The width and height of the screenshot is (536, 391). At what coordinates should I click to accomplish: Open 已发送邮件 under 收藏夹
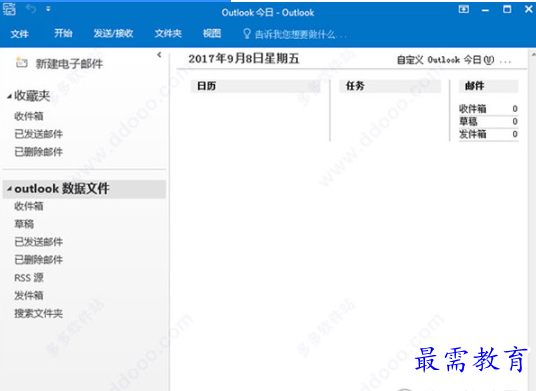click(x=39, y=134)
